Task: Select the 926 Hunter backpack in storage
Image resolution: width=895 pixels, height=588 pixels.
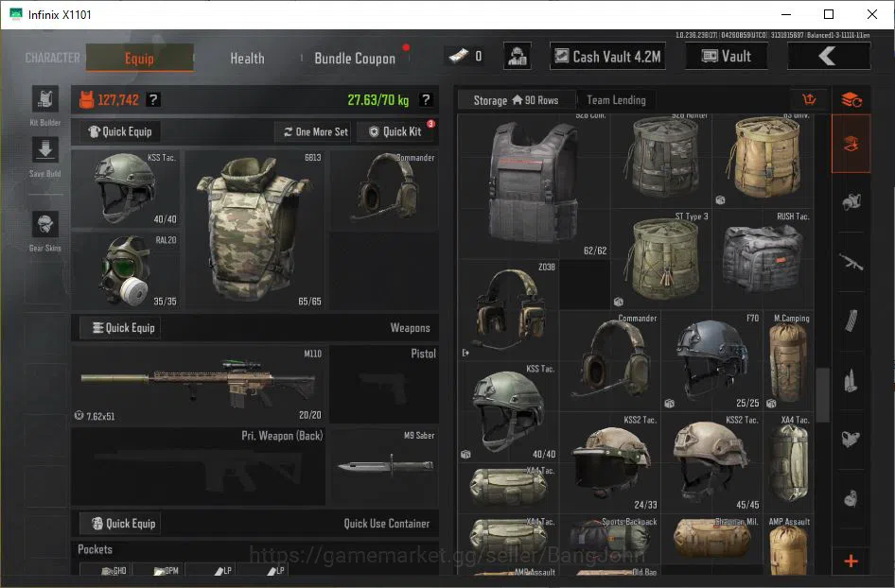Action: [662, 161]
